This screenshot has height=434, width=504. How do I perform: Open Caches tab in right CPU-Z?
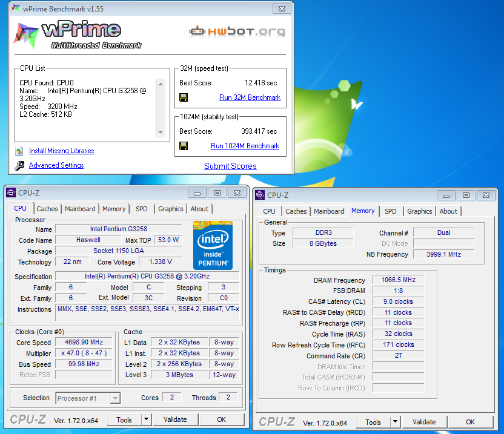(296, 211)
